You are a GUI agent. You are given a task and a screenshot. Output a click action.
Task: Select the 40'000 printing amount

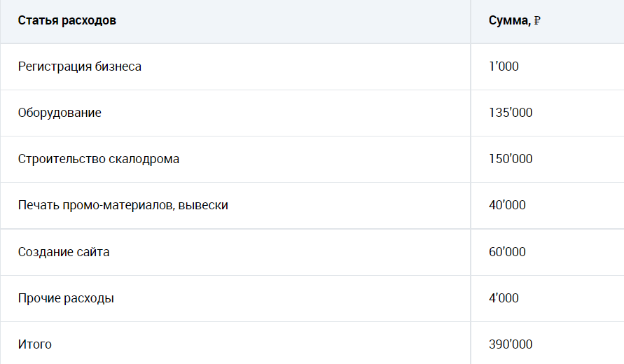508,204
